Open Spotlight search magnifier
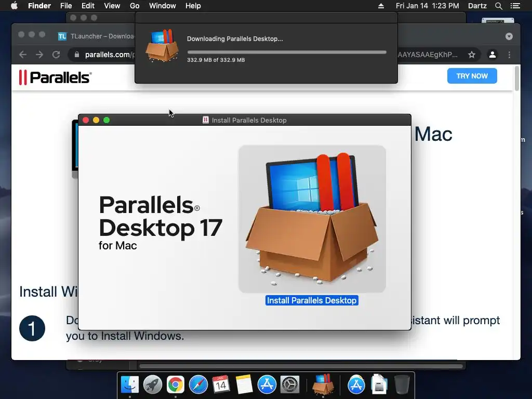Viewport: 532px width, 399px height. pyautogui.click(x=498, y=6)
